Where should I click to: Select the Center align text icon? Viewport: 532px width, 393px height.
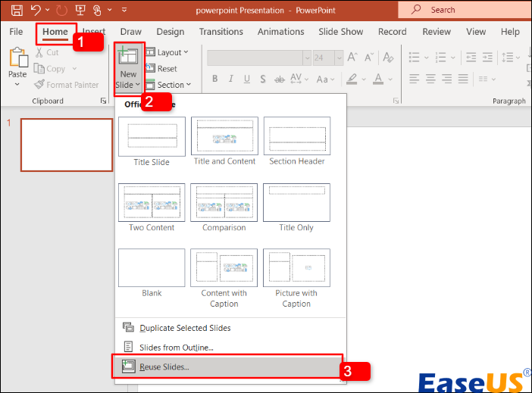tap(431, 79)
